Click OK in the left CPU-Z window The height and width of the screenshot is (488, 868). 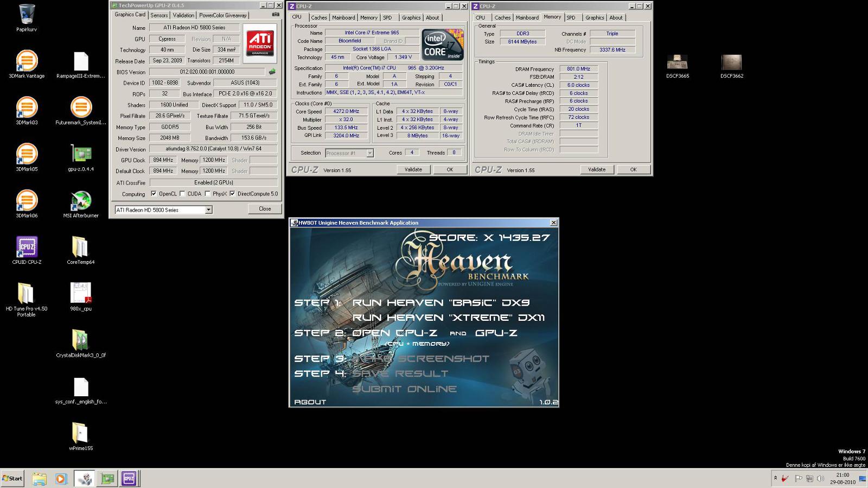(450, 169)
